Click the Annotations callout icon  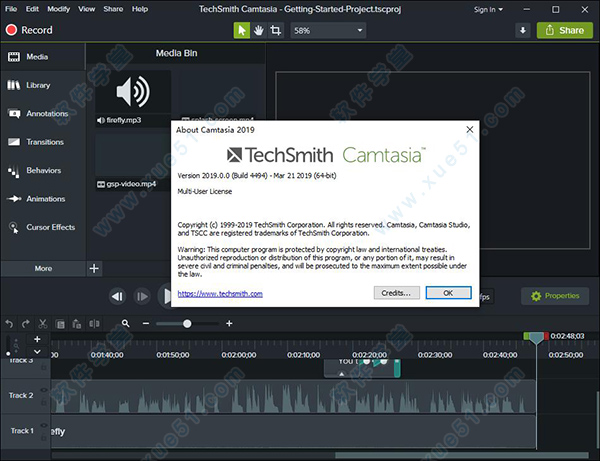pyautogui.click(x=14, y=114)
